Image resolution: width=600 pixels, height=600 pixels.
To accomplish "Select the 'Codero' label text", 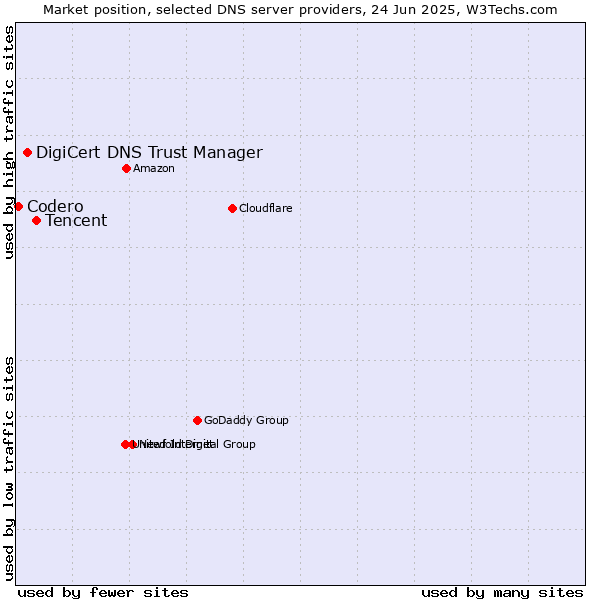I will click(x=55, y=207).
